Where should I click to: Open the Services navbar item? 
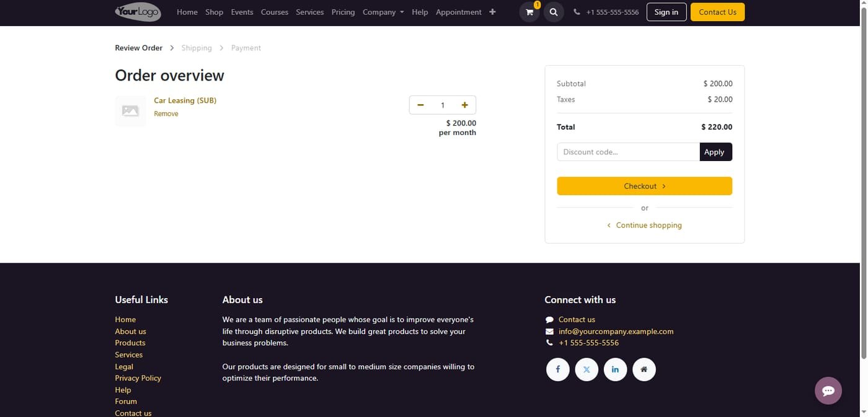(310, 12)
